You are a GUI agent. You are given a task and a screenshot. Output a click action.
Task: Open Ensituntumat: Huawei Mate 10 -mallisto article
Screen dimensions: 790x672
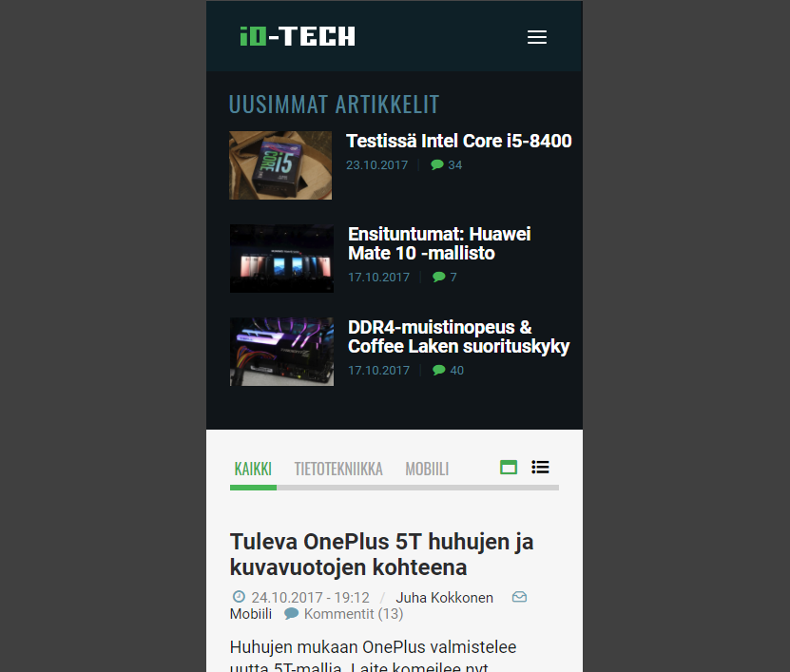point(439,244)
